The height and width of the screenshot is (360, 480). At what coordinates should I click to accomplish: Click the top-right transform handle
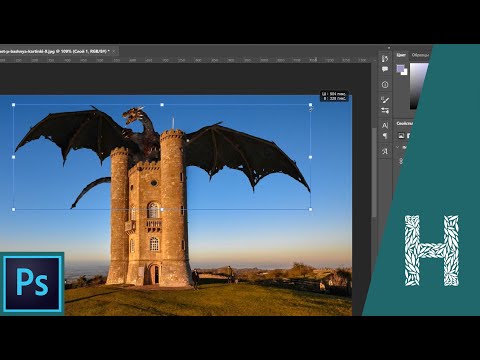click(311, 105)
